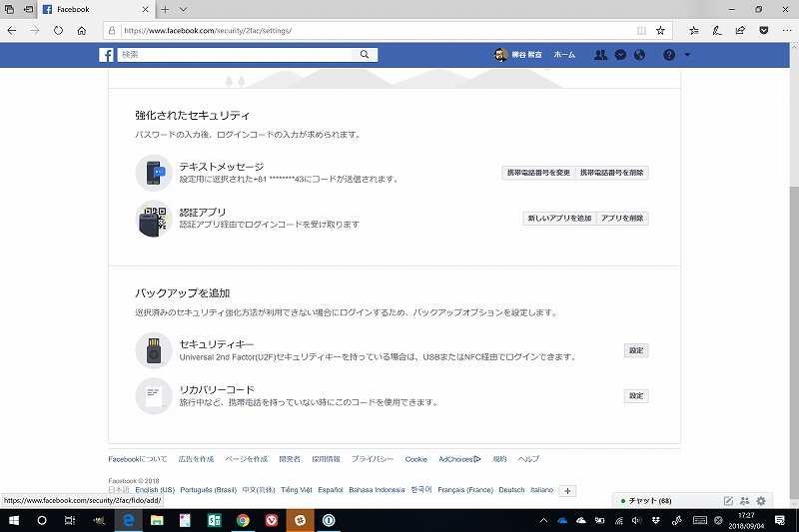Open ページを作成 footer link
This screenshot has width=799, height=532.
tap(247, 459)
